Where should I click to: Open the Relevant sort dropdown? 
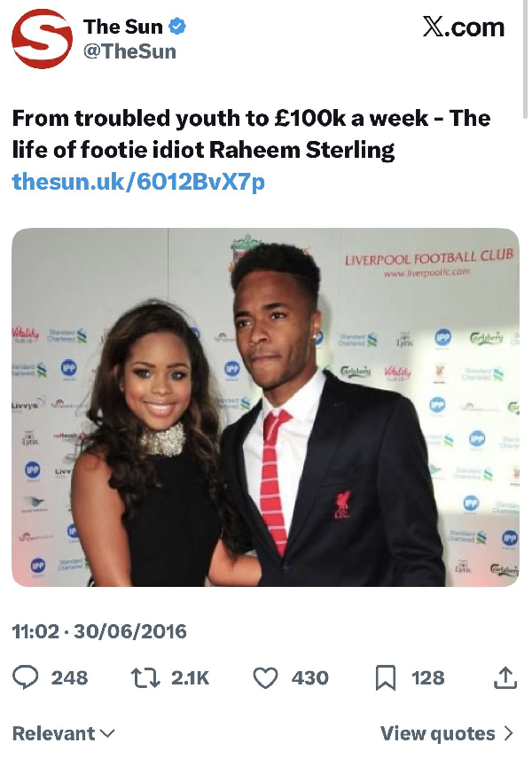tap(64, 733)
